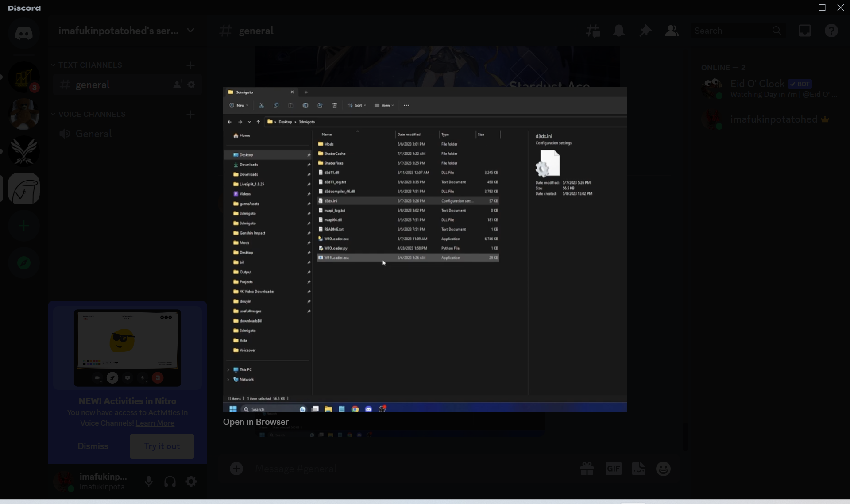
Task: Open the GIF picker
Action: [614, 469]
